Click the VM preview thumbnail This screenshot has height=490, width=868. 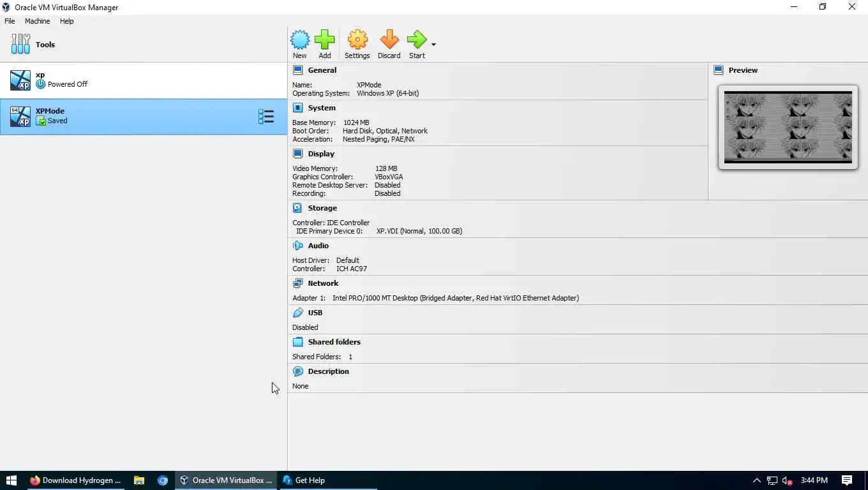788,127
